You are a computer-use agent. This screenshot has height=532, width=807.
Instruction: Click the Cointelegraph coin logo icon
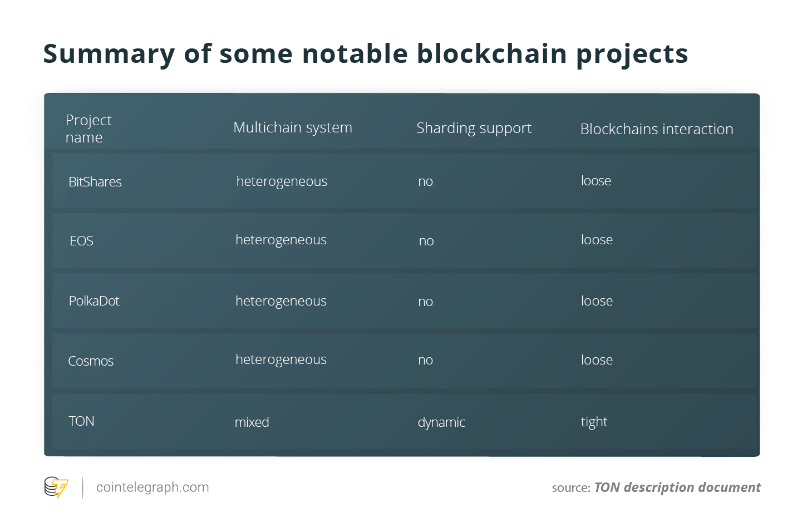point(56,487)
